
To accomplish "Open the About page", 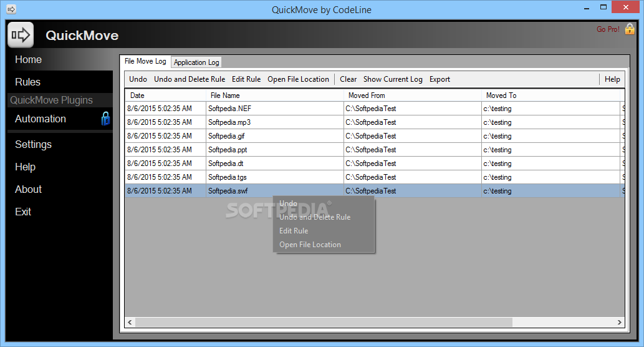I will coord(28,189).
